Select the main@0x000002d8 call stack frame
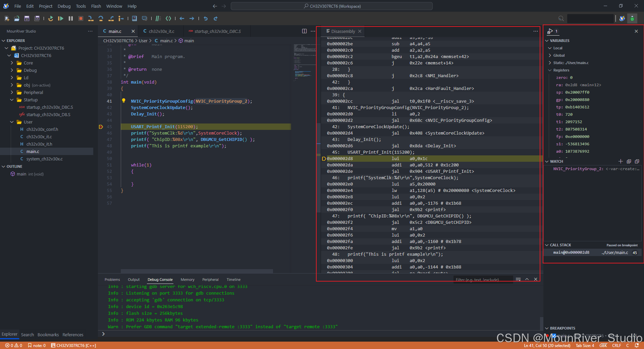The width and height of the screenshot is (644, 349). [593, 252]
